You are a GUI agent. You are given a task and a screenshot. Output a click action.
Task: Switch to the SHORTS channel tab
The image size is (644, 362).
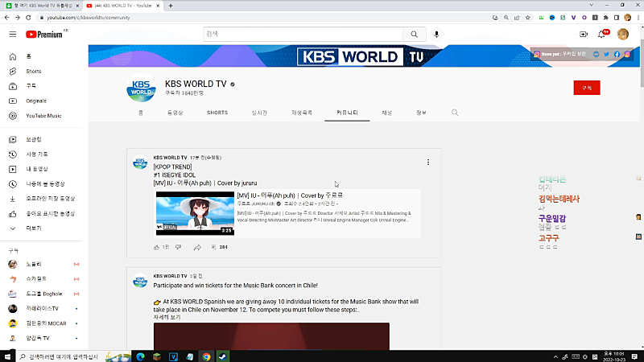(x=217, y=113)
